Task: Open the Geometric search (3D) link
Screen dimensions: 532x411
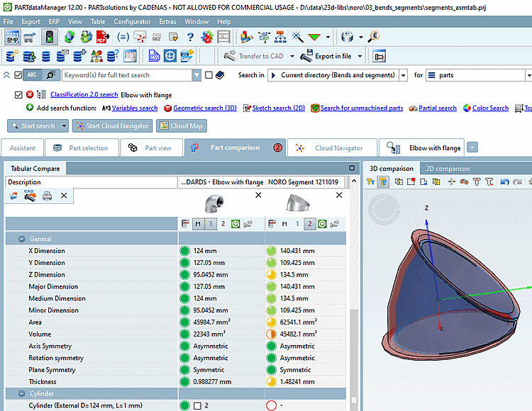Action: pos(205,108)
